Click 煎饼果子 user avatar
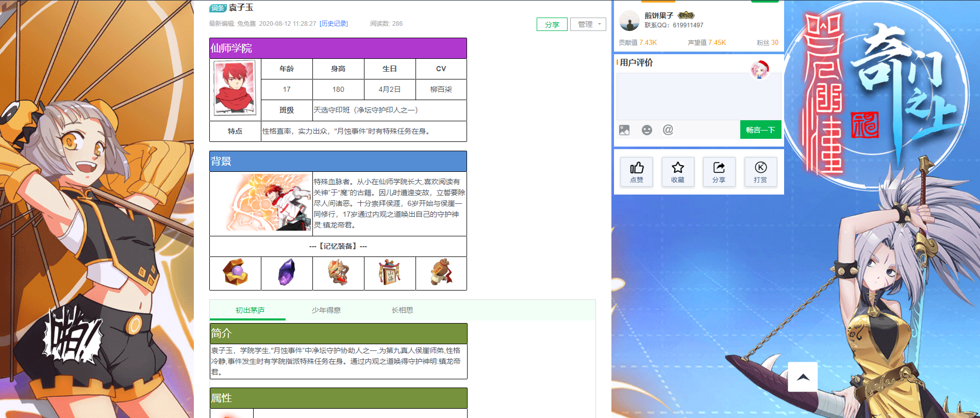 coord(629,21)
